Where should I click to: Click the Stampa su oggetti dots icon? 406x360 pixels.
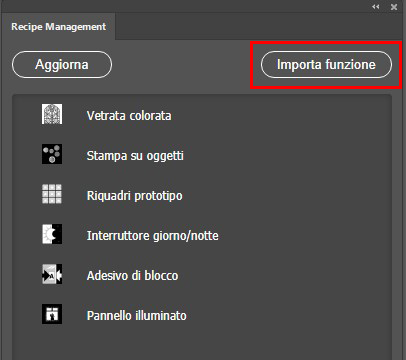(x=52, y=154)
